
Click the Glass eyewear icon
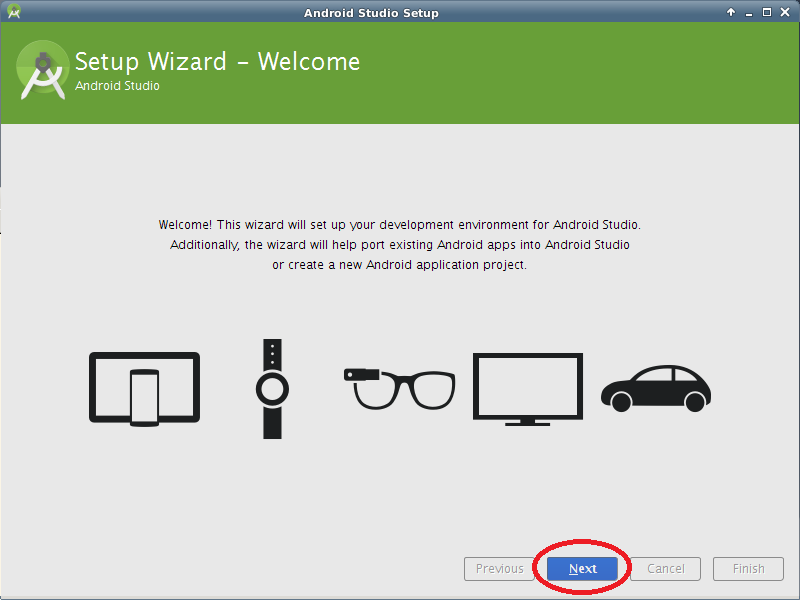click(x=399, y=389)
